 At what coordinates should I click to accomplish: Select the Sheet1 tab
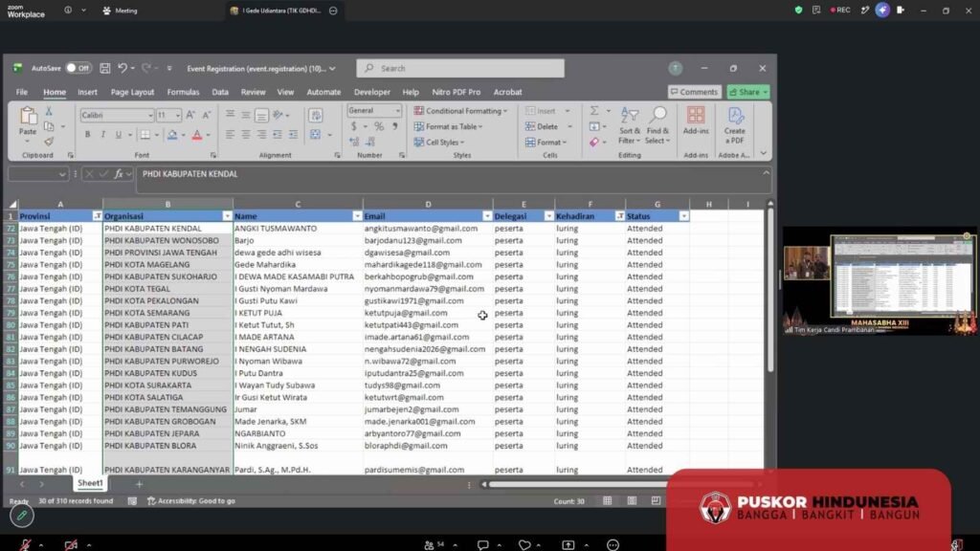(90, 483)
